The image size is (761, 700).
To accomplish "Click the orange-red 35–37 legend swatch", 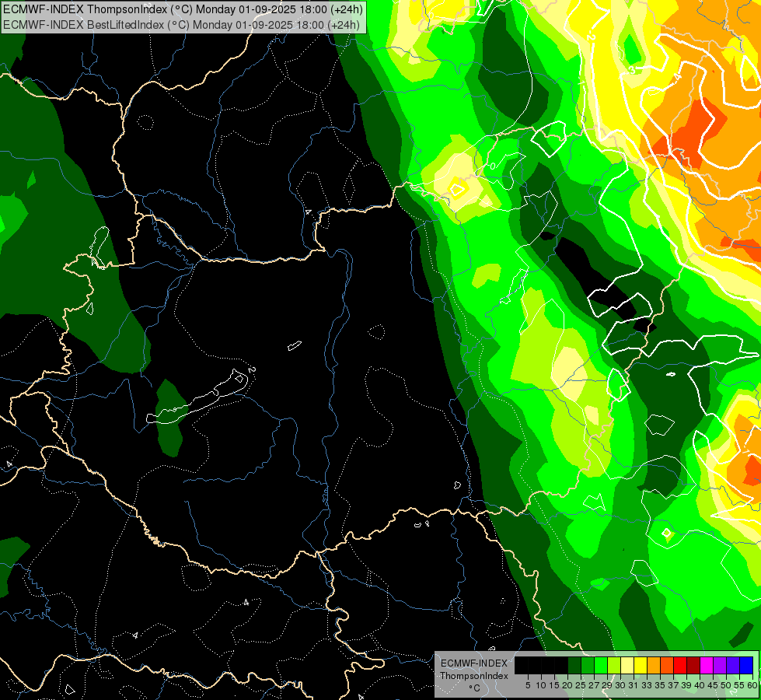I will pyautogui.click(x=667, y=665).
